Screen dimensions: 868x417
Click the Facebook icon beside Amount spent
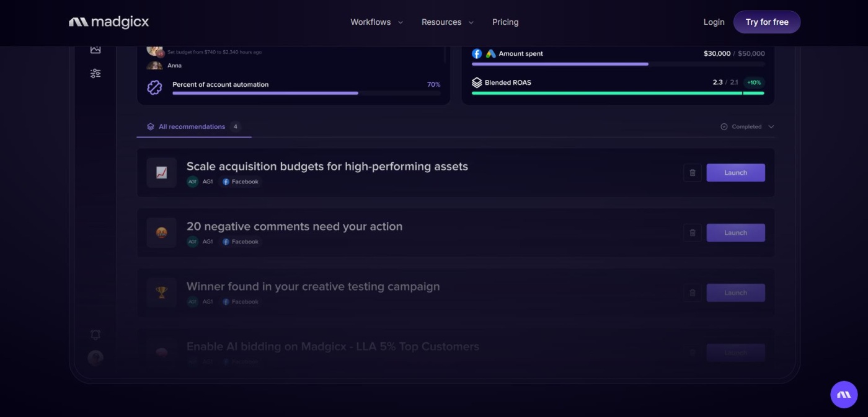477,54
